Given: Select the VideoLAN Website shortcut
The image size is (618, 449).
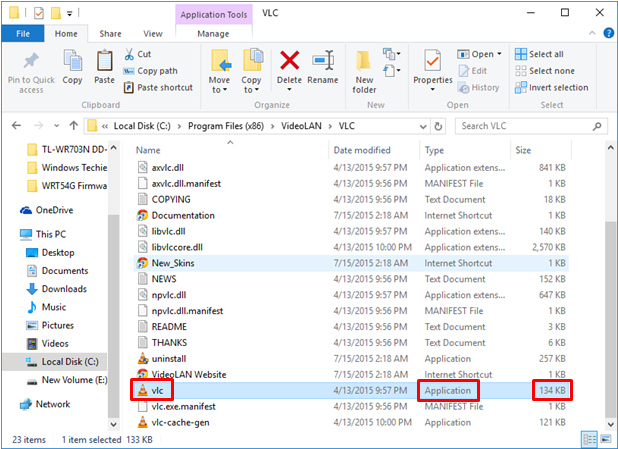Looking at the screenshot, I should point(351,374).
